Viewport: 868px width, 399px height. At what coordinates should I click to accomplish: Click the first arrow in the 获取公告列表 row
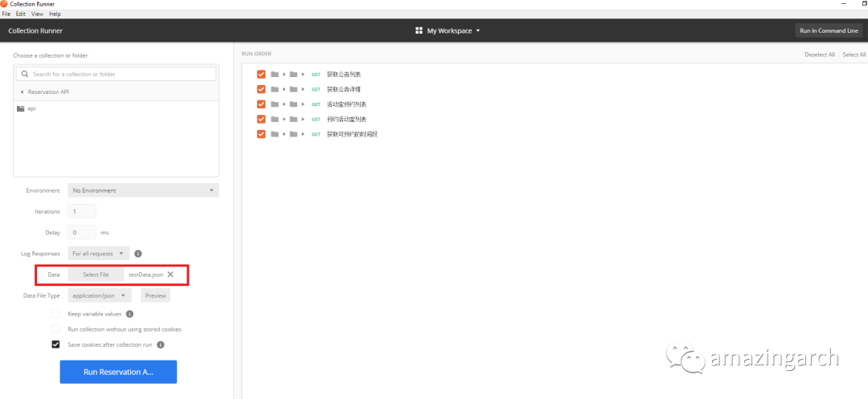coord(285,74)
